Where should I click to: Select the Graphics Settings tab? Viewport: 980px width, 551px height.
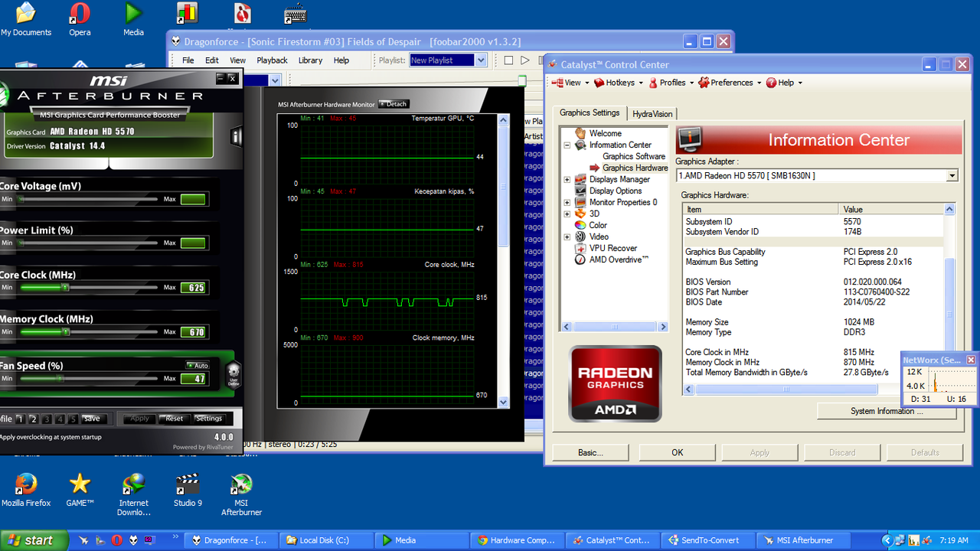(590, 112)
